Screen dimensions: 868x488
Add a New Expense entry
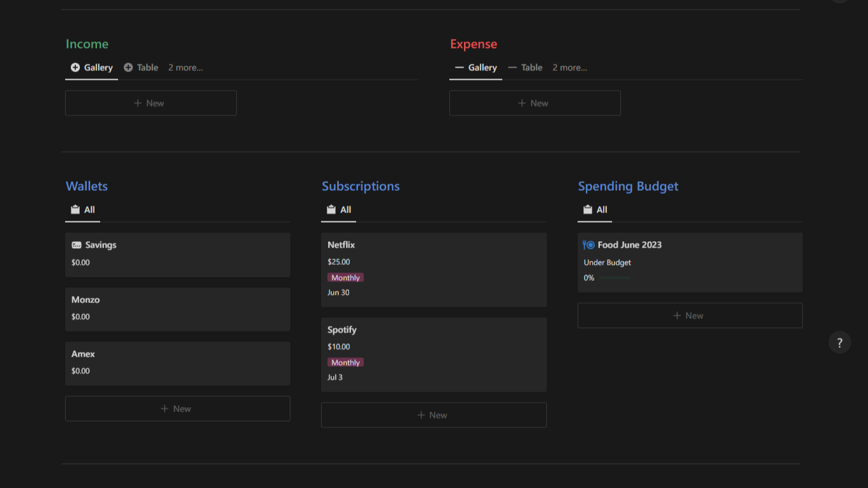click(x=535, y=103)
